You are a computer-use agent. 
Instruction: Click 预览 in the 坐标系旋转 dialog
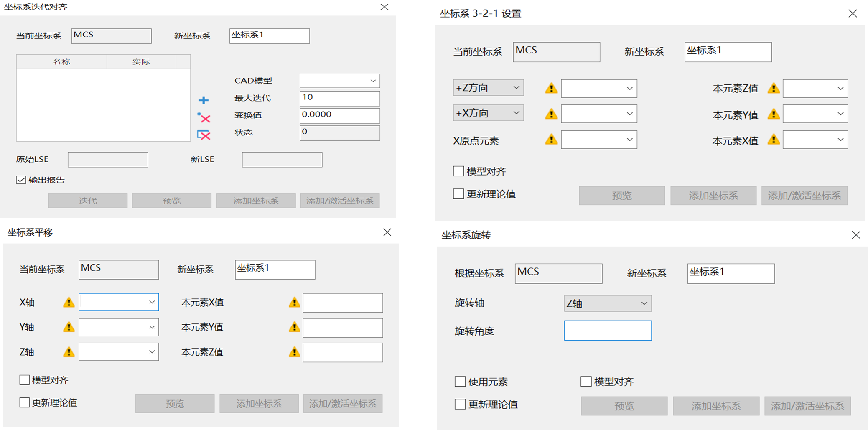point(624,406)
